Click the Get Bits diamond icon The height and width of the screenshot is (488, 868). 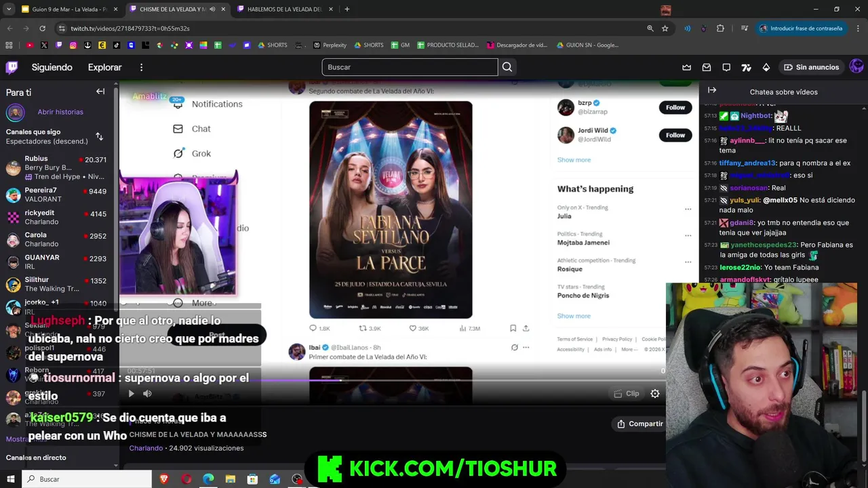[766, 67]
